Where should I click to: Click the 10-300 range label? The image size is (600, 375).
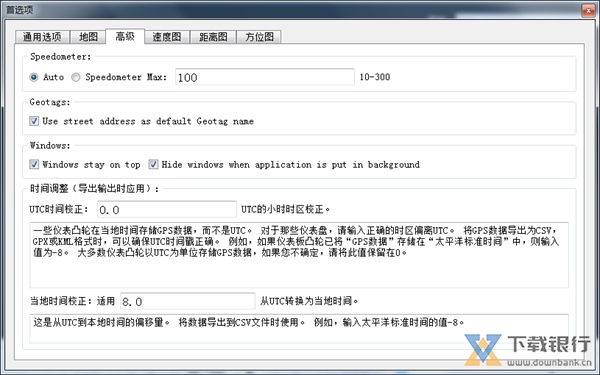pos(375,77)
